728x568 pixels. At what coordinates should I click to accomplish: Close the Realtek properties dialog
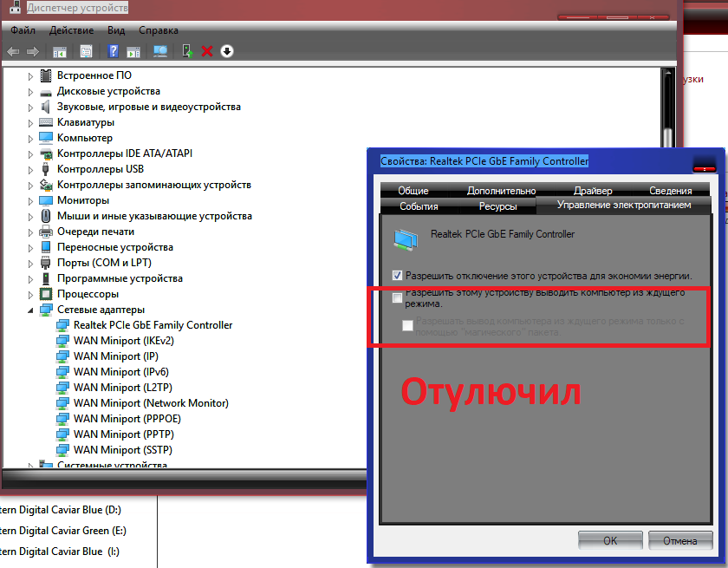click(x=705, y=168)
